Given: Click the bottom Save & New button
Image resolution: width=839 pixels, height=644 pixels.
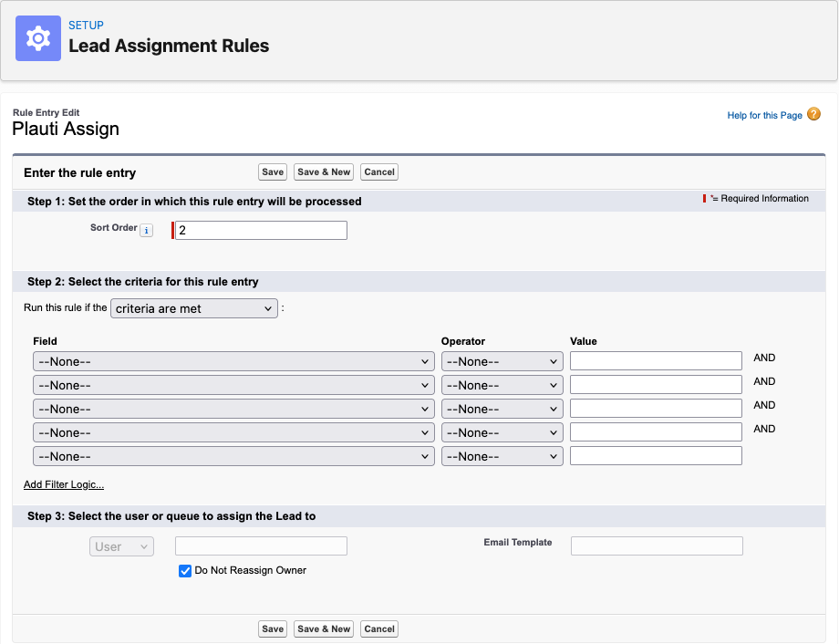Looking at the screenshot, I should coord(324,629).
